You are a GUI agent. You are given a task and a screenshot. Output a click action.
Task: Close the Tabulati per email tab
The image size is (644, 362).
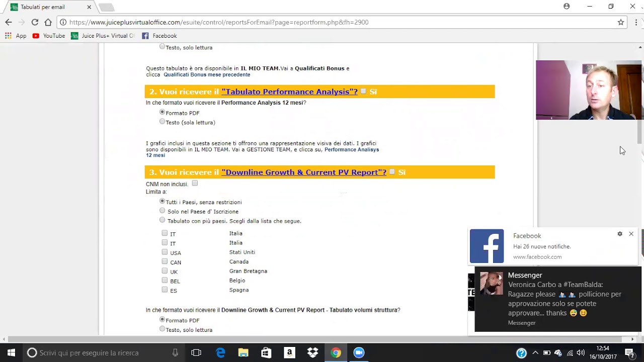(x=89, y=7)
